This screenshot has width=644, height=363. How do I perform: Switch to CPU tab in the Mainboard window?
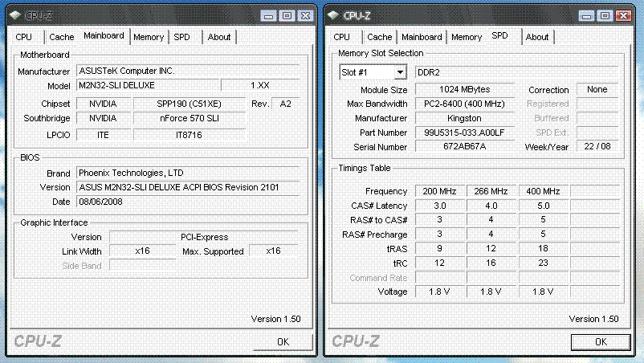tap(24, 37)
